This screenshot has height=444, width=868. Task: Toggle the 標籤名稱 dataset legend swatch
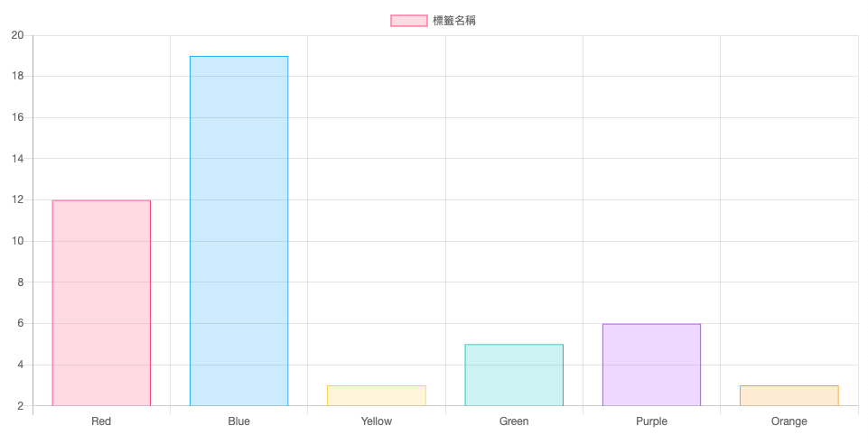tap(408, 21)
